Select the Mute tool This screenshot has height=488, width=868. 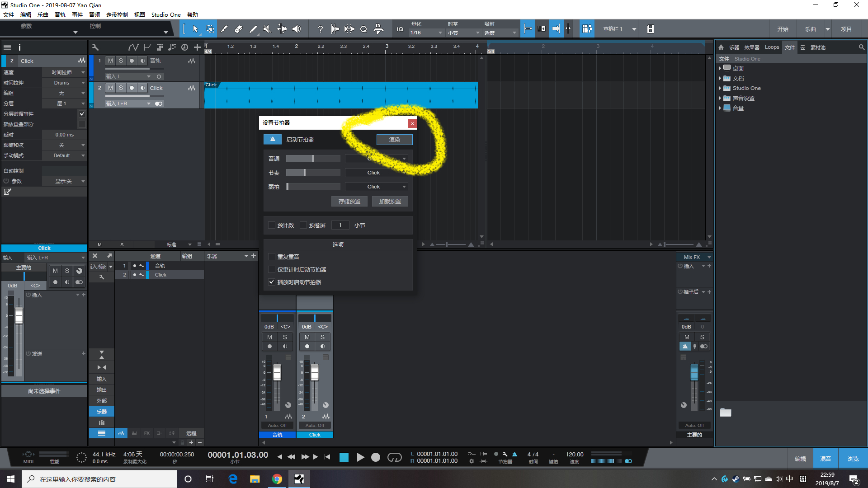tap(267, 29)
